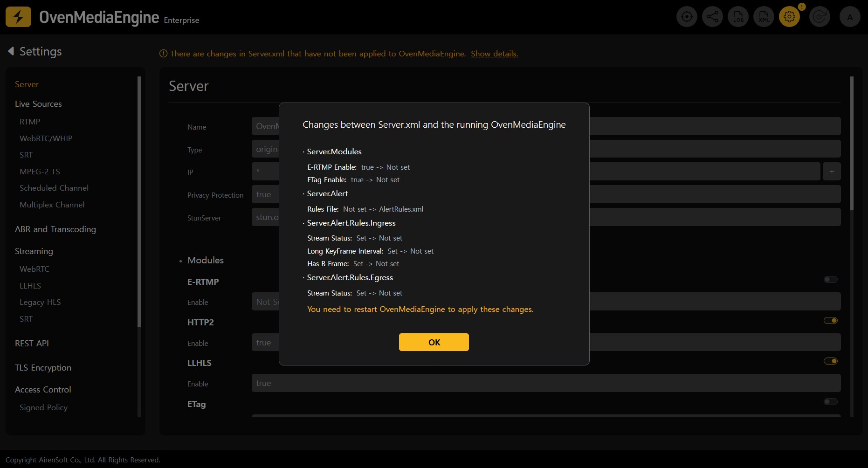Open Live Sources in the sidebar
This screenshot has width=868, height=468.
[x=38, y=104]
